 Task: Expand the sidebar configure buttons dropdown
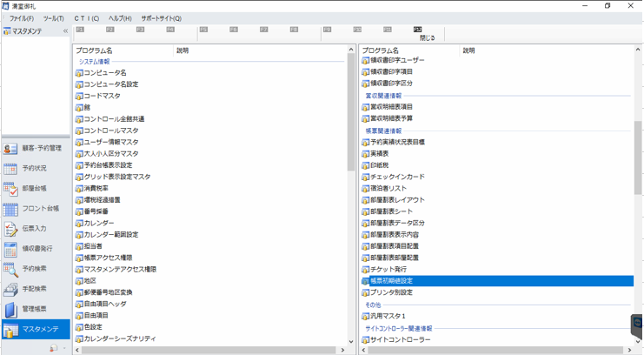pos(64,348)
